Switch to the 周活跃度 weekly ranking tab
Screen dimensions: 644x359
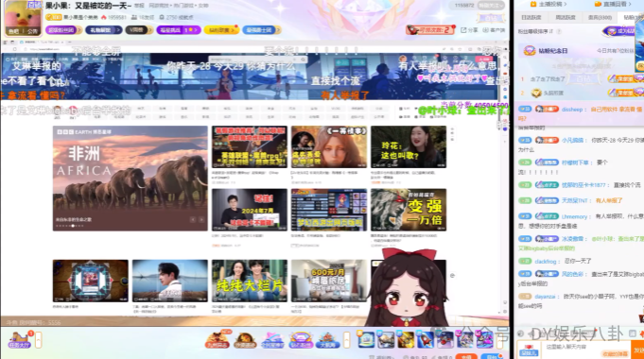coord(566,17)
